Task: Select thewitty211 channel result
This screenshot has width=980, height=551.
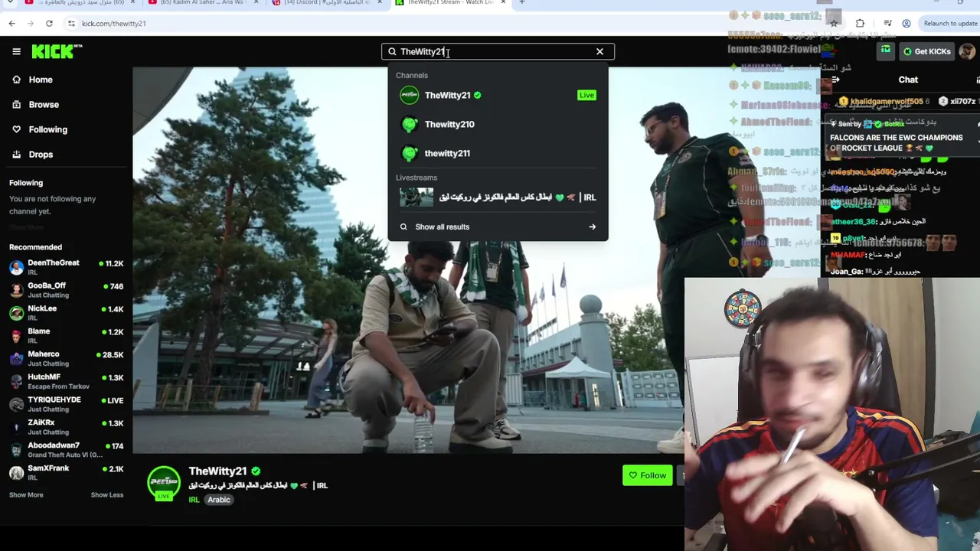Action: (x=498, y=153)
